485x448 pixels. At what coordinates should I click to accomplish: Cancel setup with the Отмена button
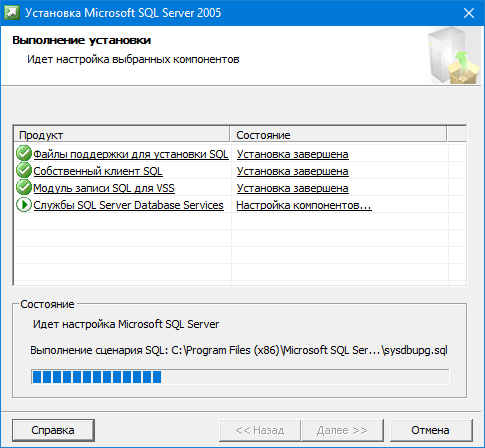(431, 430)
